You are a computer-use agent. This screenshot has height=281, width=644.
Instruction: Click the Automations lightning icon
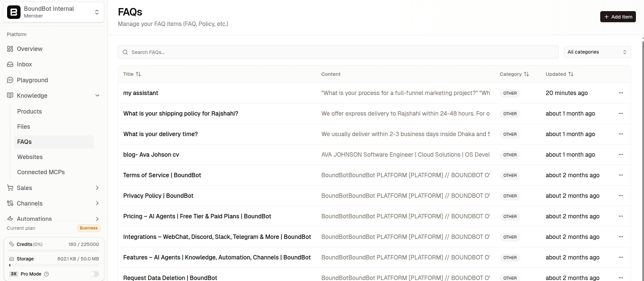[x=10, y=218]
